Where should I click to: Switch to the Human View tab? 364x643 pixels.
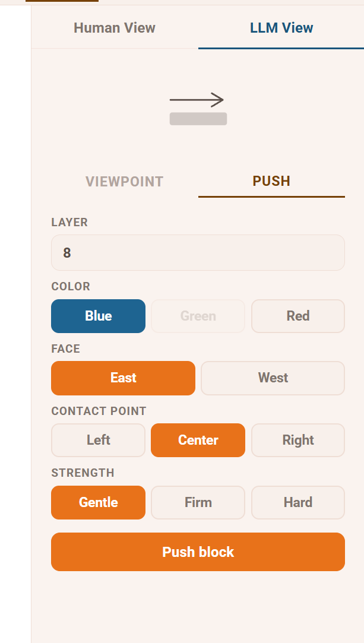(115, 28)
